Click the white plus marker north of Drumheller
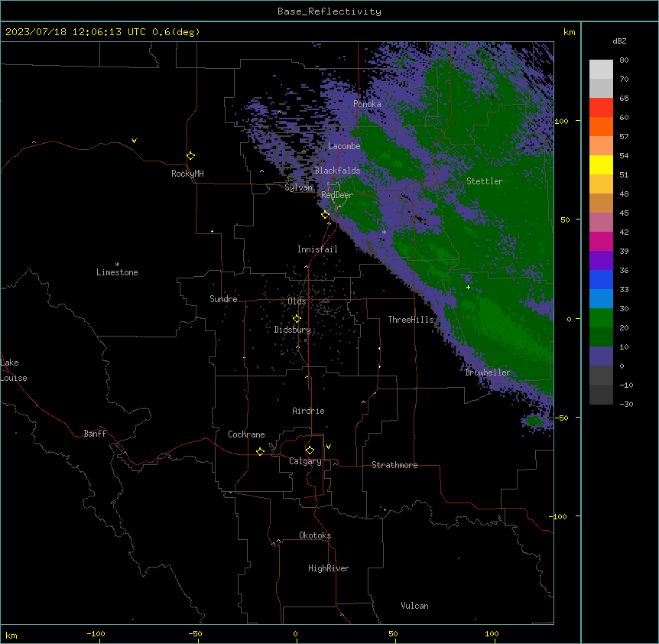Image resolution: width=659 pixels, height=644 pixels. (x=468, y=287)
